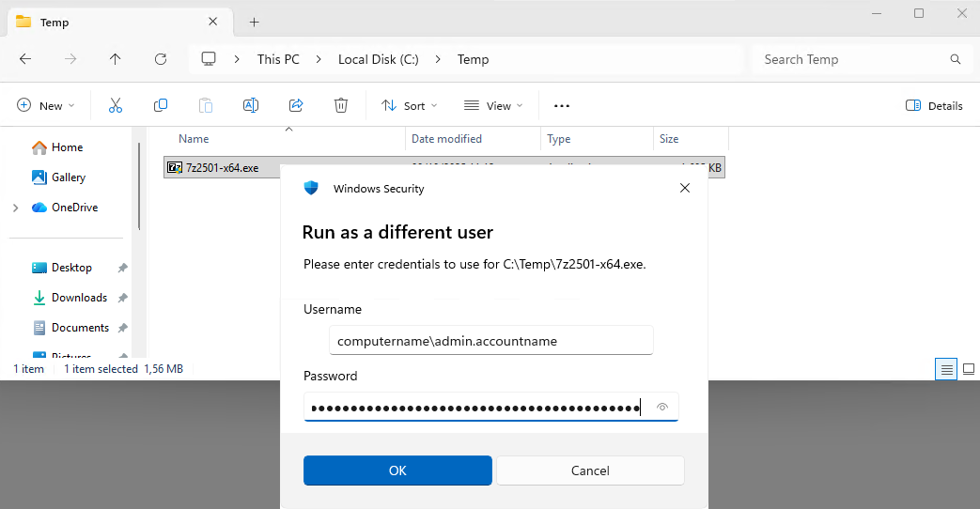This screenshot has height=509, width=980.
Task: Click the Rename icon in toolbar
Action: (x=251, y=105)
